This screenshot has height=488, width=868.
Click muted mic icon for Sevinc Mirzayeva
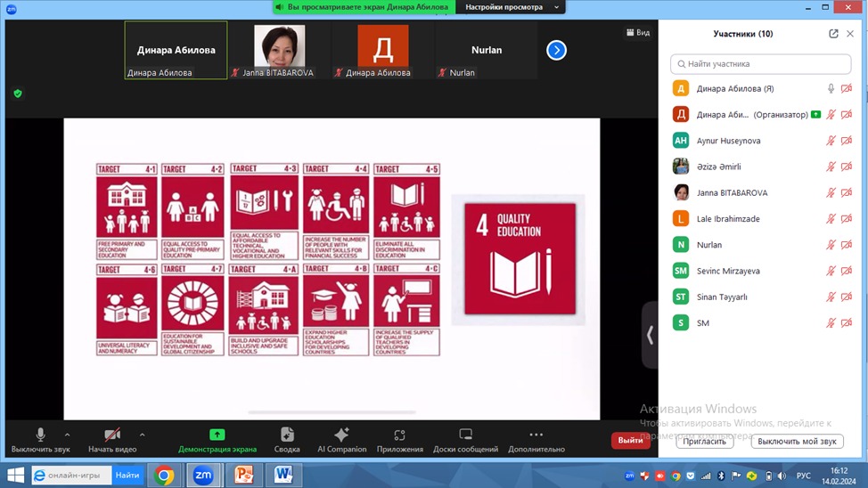click(x=831, y=271)
